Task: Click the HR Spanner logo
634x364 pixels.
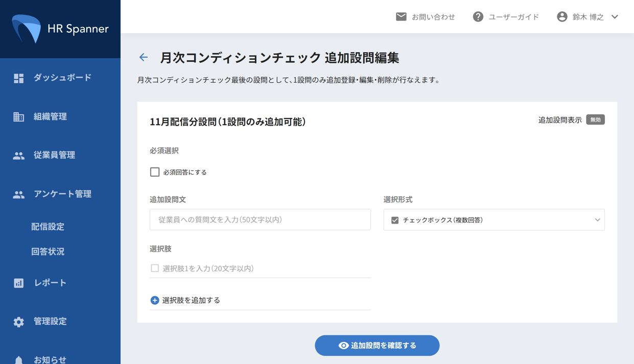Action: point(60,29)
